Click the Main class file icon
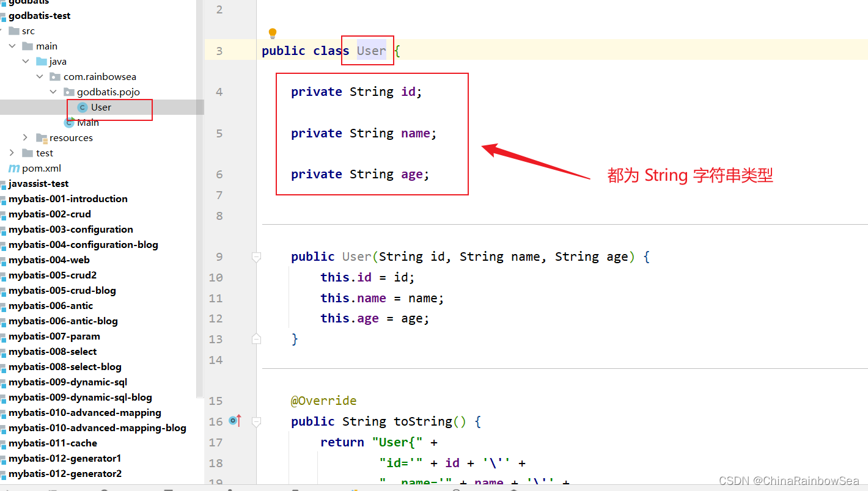Screen dimensions: 868x491 pos(69,122)
